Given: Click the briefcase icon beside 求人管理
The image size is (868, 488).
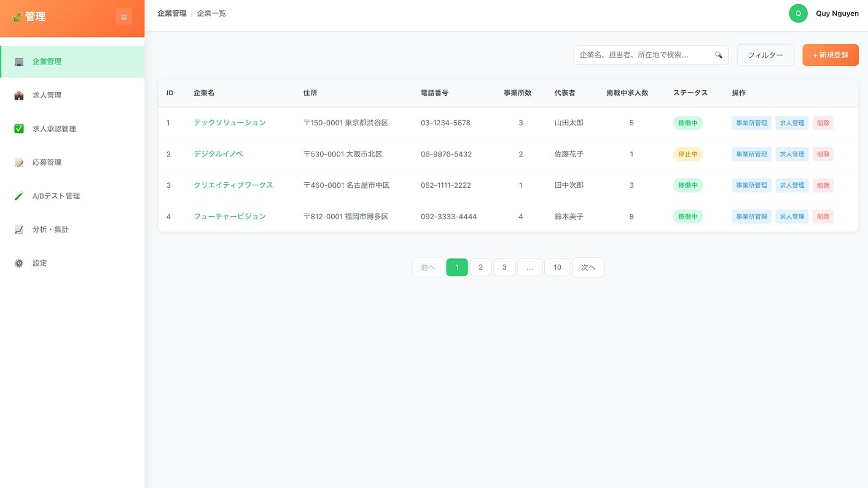Looking at the screenshot, I should tap(19, 96).
